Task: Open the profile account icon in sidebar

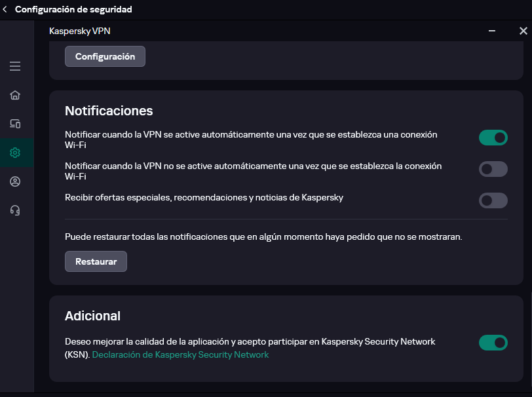Action: click(x=15, y=181)
